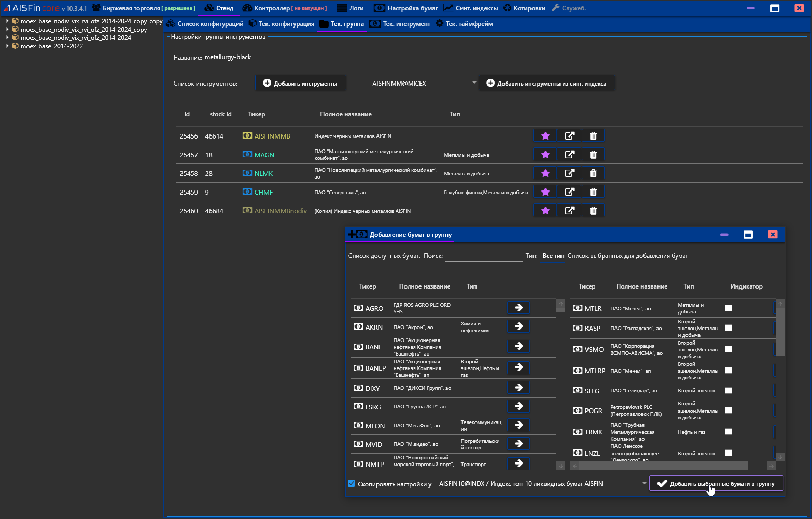Click arrow button for MVID row
The width and height of the screenshot is (812, 519).
(x=519, y=444)
